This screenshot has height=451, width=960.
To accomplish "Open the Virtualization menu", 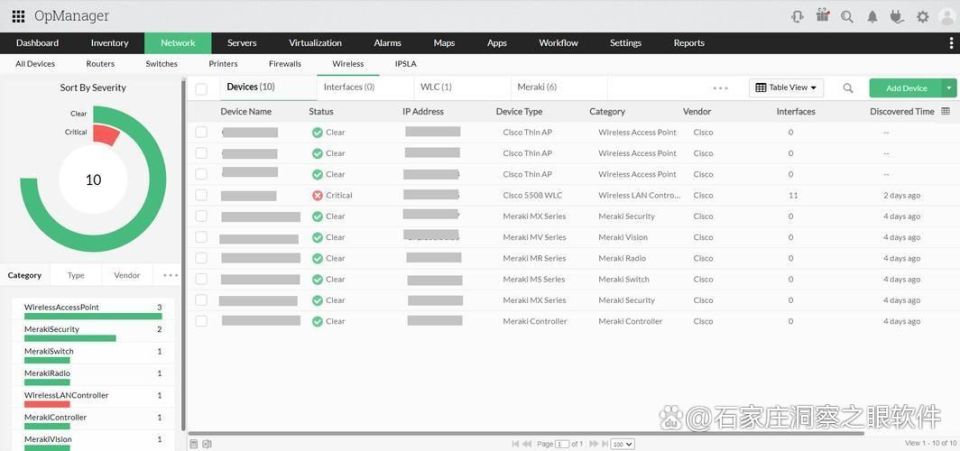I will pyautogui.click(x=315, y=43).
